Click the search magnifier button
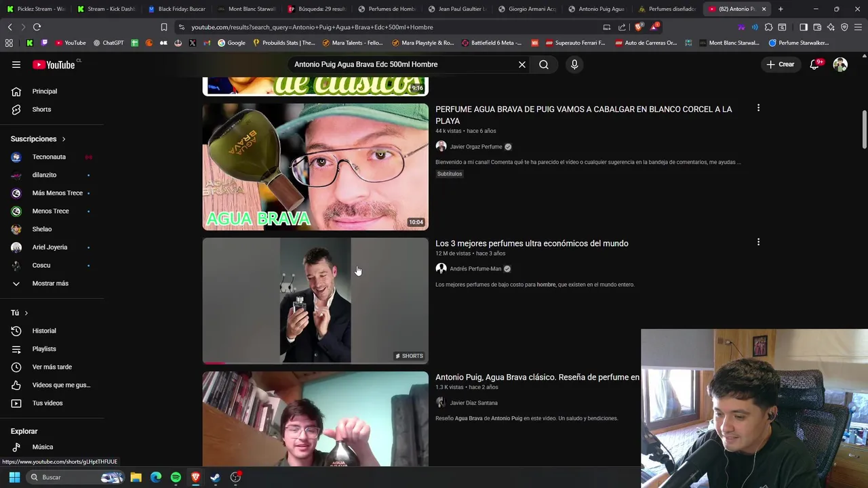The image size is (868, 488). tap(544, 64)
